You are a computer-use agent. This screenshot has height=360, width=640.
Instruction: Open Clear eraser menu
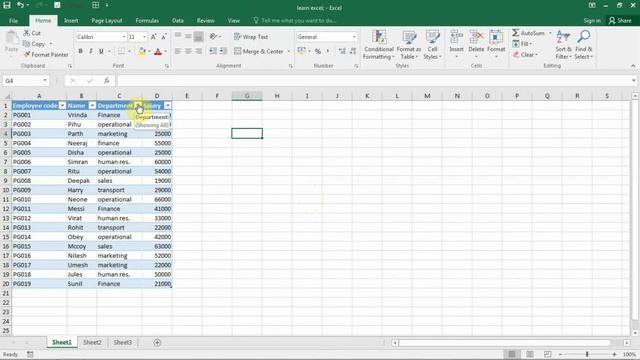click(525, 55)
